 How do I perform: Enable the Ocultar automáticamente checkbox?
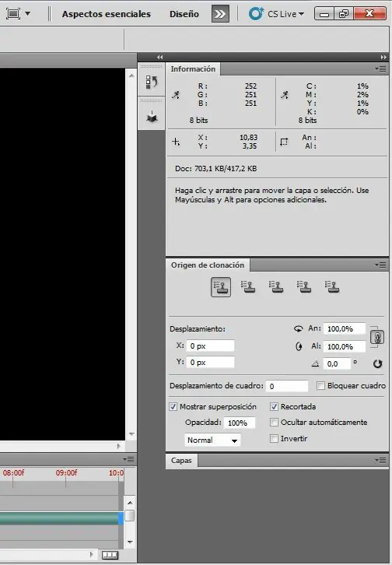click(x=274, y=422)
